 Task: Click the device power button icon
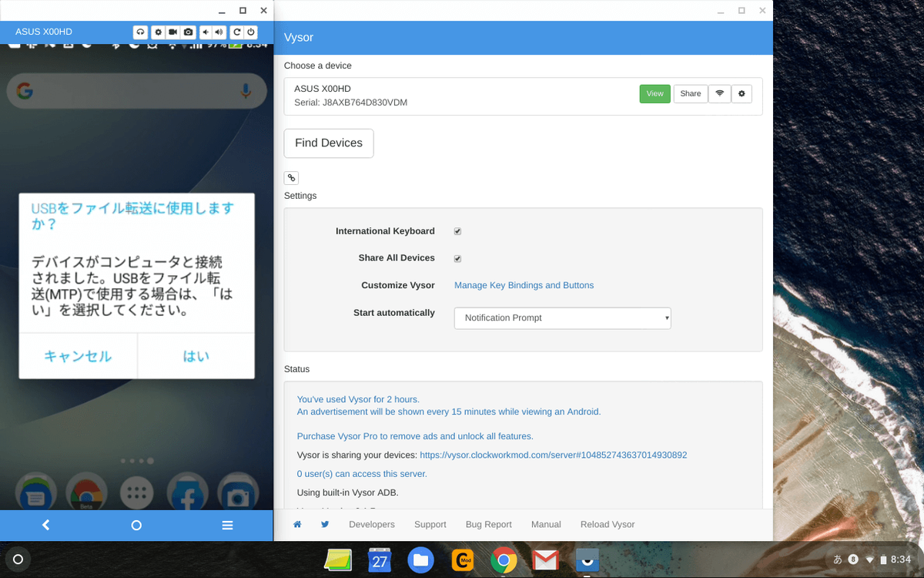click(x=251, y=32)
